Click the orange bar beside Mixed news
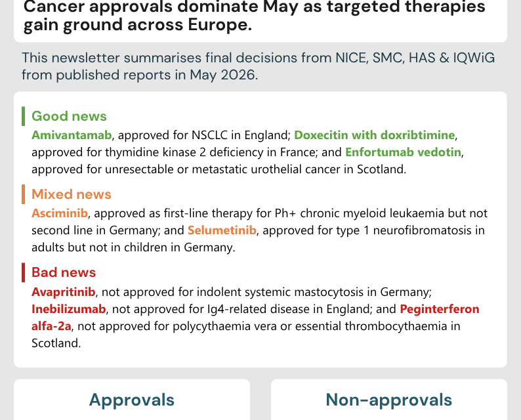 (23, 194)
